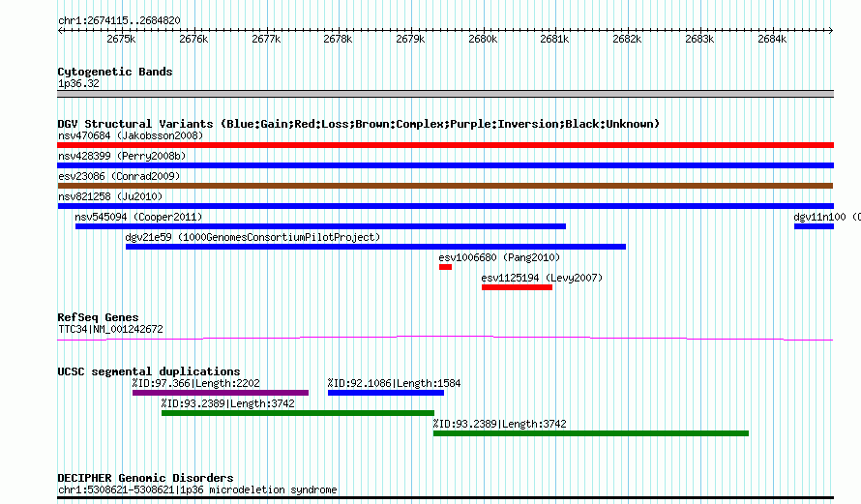Click the %ID:97.366|Length:2202 label
The height and width of the screenshot is (504, 861).
click(x=196, y=383)
